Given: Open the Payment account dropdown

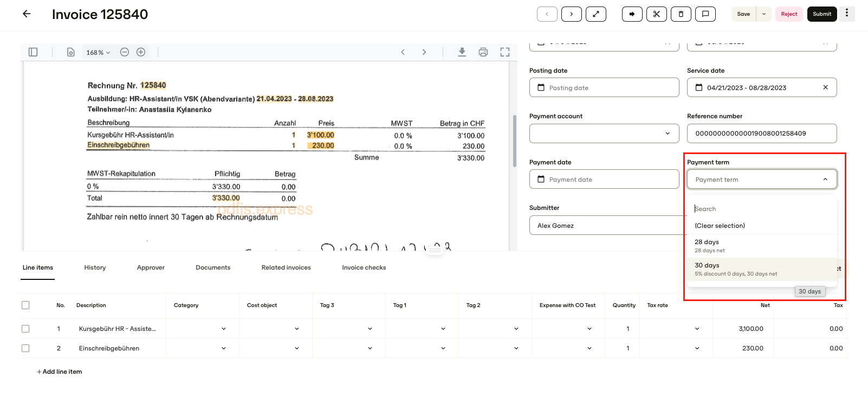Looking at the screenshot, I should [x=604, y=133].
